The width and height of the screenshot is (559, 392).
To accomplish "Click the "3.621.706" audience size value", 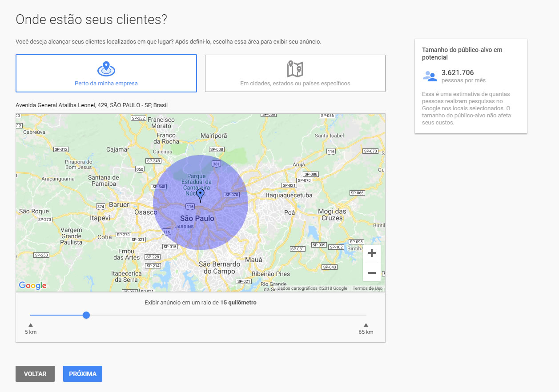I will [458, 72].
